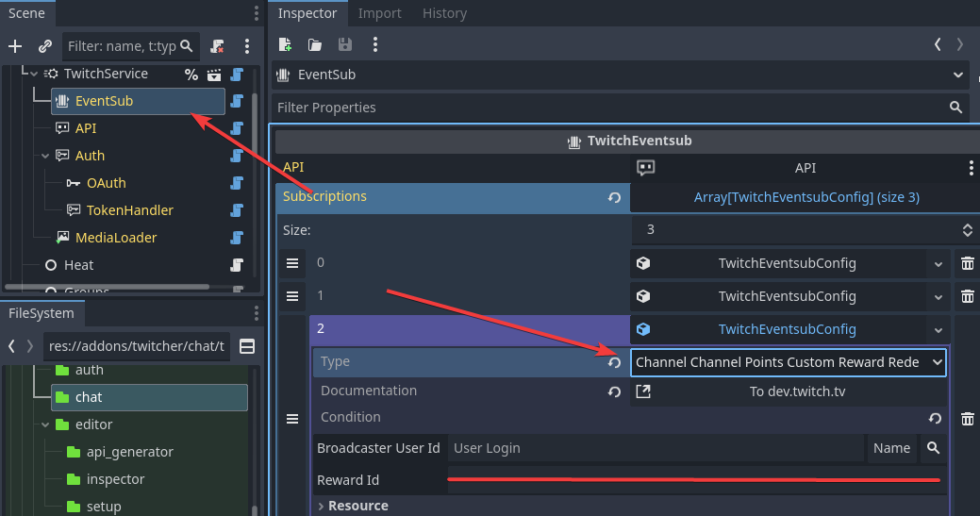Click the Name button beside User Login
The width and height of the screenshot is (980, 516).
(891, 448)
